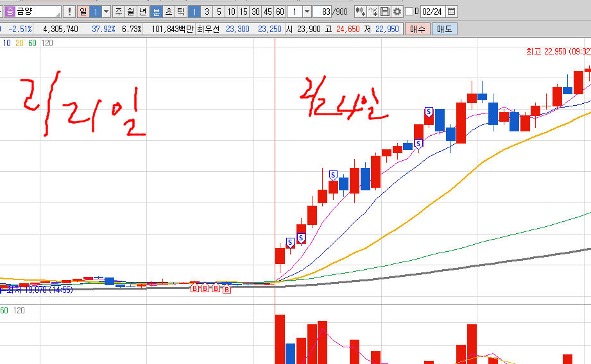Image resolution: width=591 pixels, height=364 pixels.
Task: Switch to the 주 weekly chart tab
Action: [119, 12]
